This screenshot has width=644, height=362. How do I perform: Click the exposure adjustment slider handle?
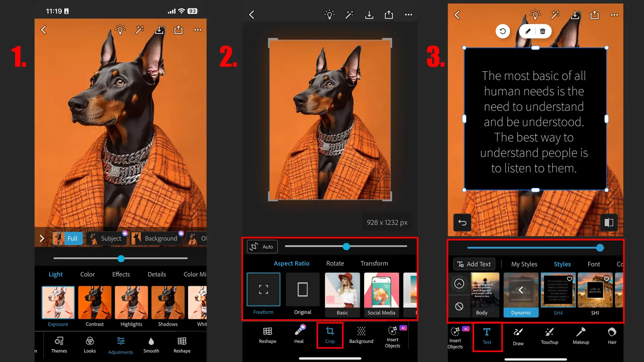click(x=121, y=258)
